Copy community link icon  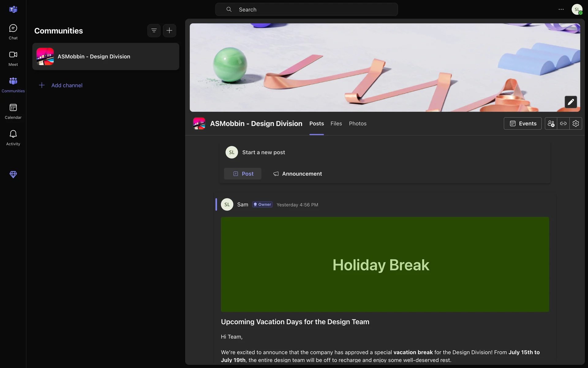tap(563, 124)
